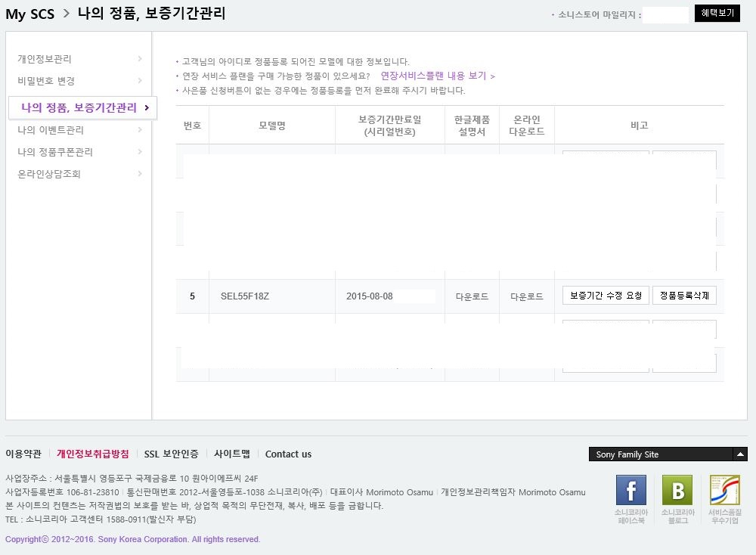756x555 pixels.
Task: Open the 이용약관 footer link
Action: 23,454
